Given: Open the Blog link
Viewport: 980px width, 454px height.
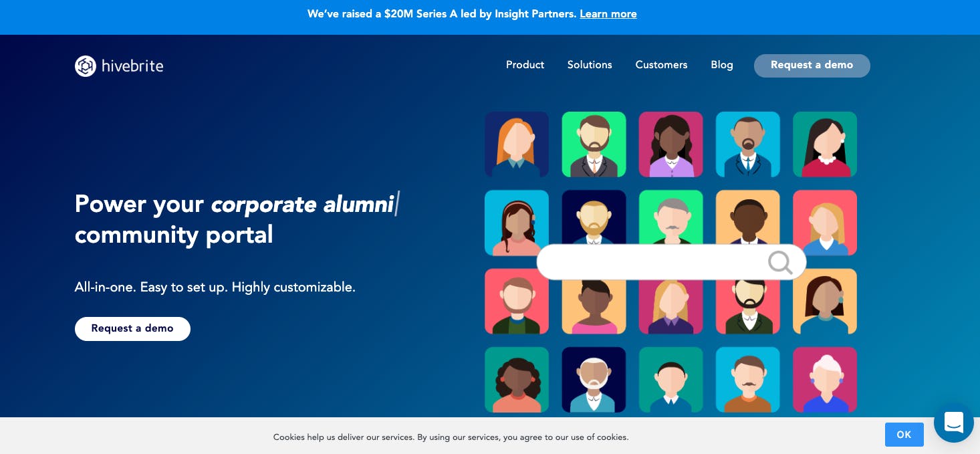Looking at the screenshot, I should point(722,65).
